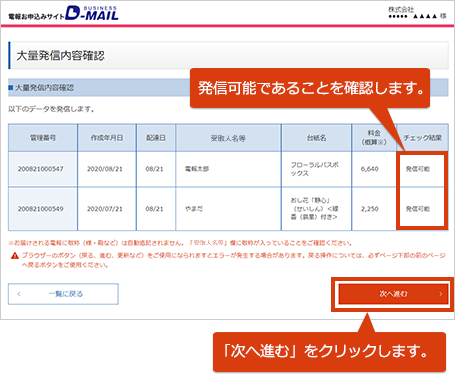This screenshot has height=376, width=455.
Task: Click recipient name 電報太郎
Action: 197,169
